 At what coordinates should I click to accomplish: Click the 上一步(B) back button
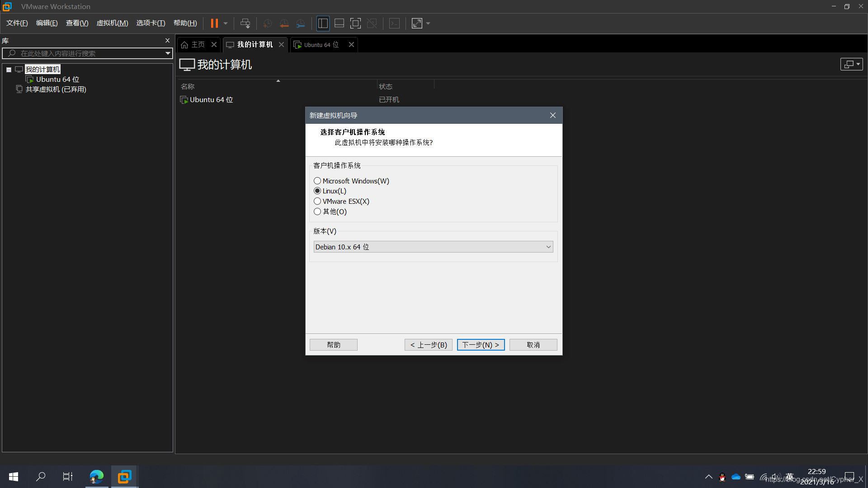pos(429,345)
